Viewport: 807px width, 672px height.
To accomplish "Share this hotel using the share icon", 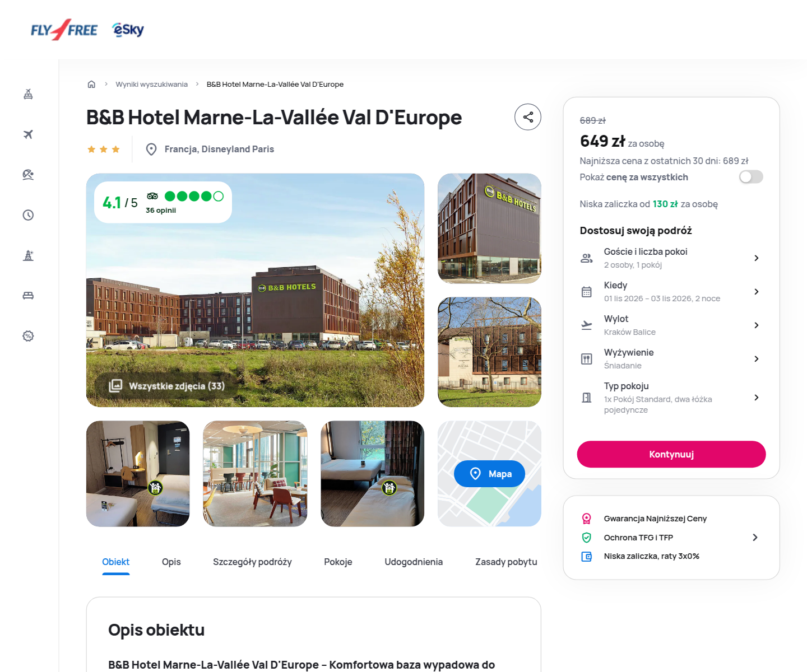I will tap(528, 117).
